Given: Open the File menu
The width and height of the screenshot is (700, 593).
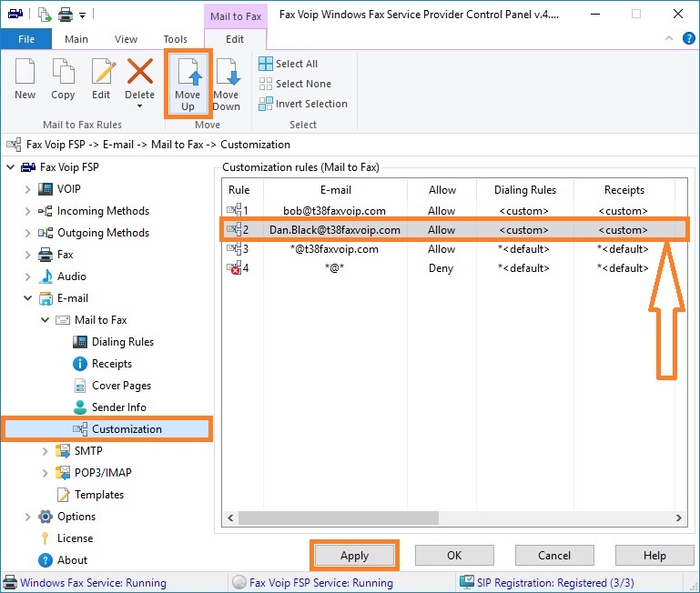Looking at the screenshot, I should tap(26, 39).
